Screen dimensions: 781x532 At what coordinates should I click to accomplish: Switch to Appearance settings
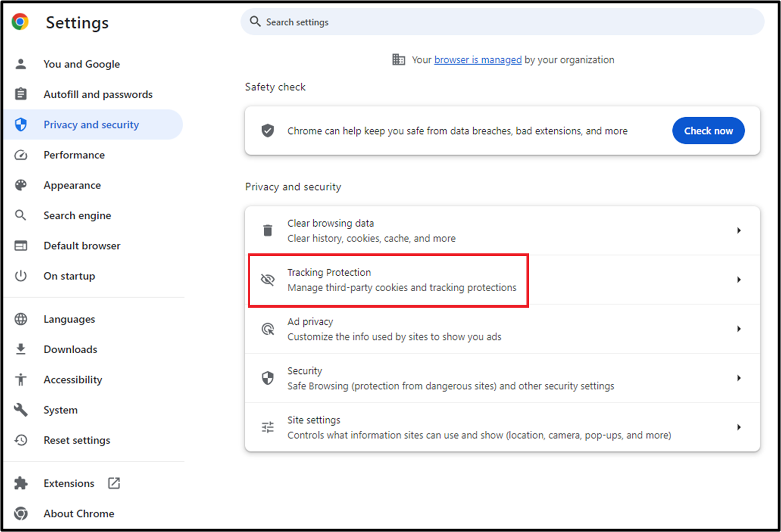[72, 185]
